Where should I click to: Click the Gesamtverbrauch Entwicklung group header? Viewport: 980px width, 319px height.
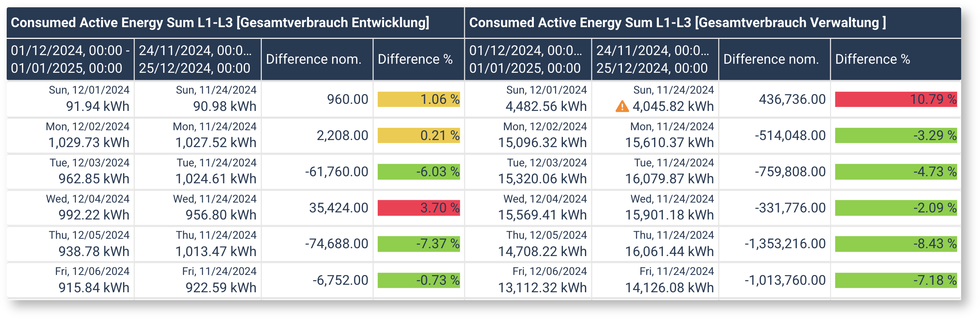(220, 23)
